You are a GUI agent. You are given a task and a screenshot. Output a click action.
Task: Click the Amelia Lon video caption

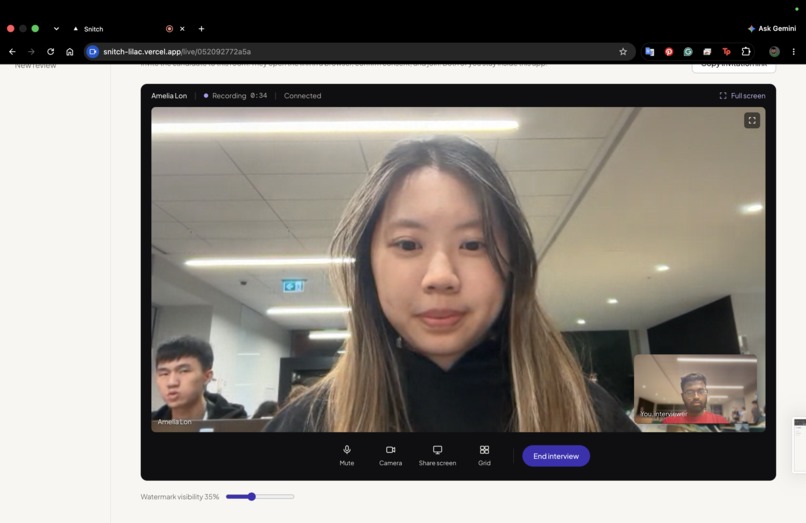174,422
